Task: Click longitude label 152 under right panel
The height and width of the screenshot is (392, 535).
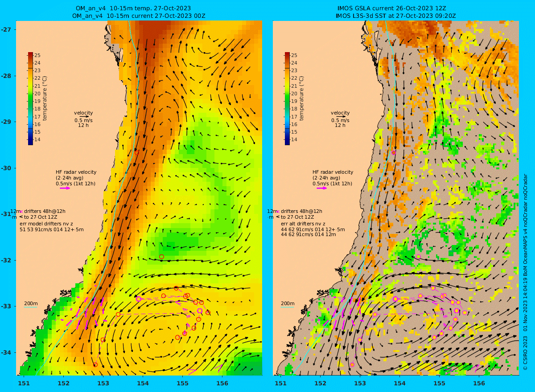Action: click(x=320, y=383)
